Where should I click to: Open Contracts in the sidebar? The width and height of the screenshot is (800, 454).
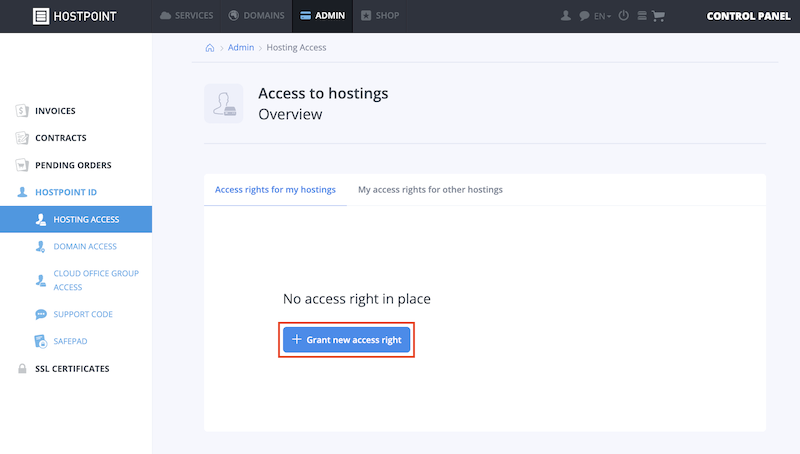[61, 138]
